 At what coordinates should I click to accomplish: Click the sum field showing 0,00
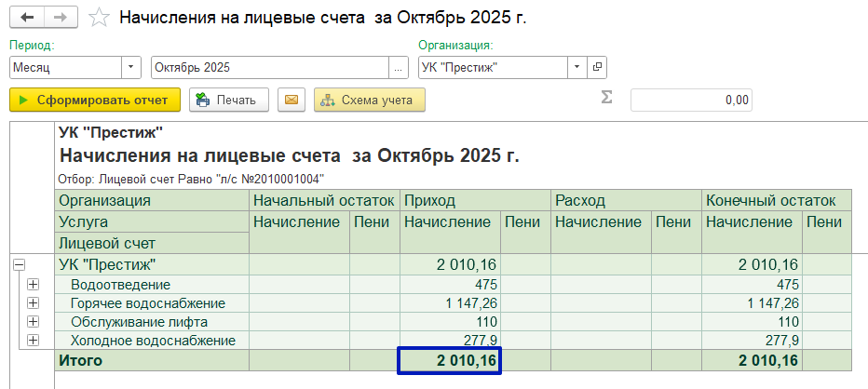pos(690,100)
